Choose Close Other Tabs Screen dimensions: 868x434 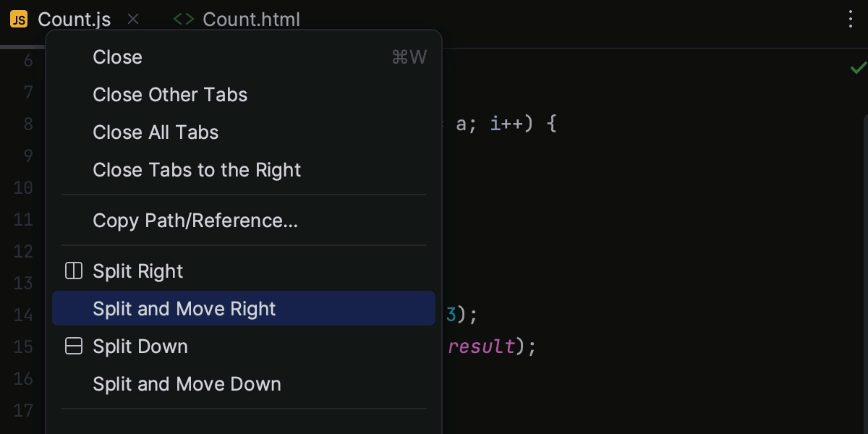click(170, 94)
